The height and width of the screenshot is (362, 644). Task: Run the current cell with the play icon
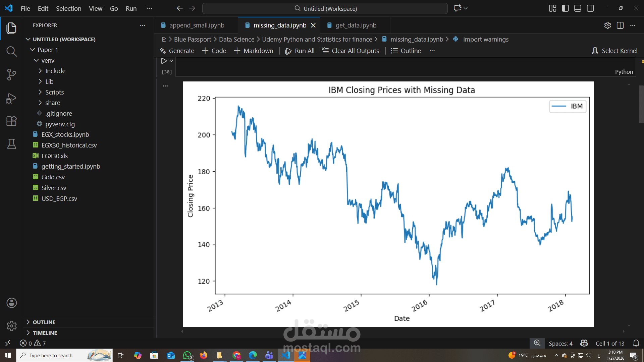click(x=164, y=61)
